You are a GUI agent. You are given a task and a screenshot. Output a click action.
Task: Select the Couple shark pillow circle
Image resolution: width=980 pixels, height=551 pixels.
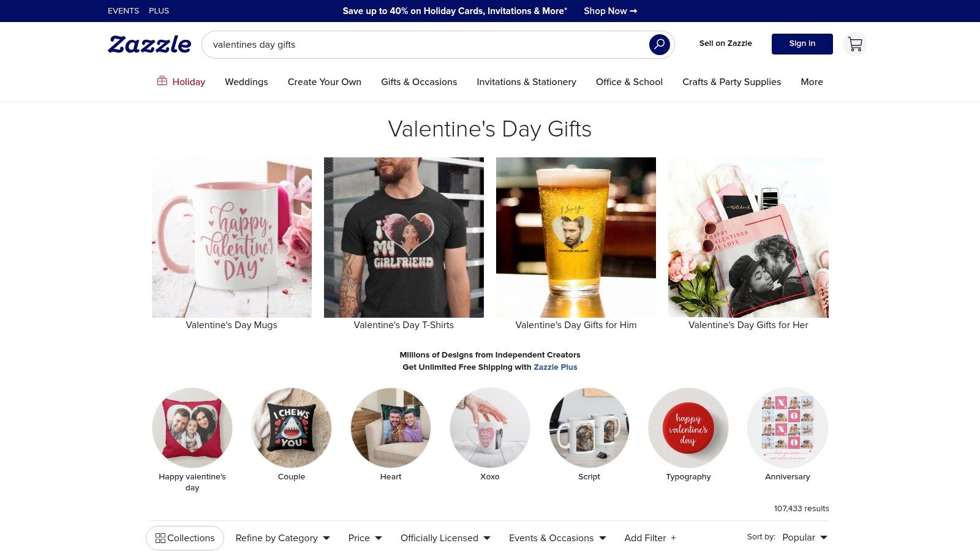292,427
